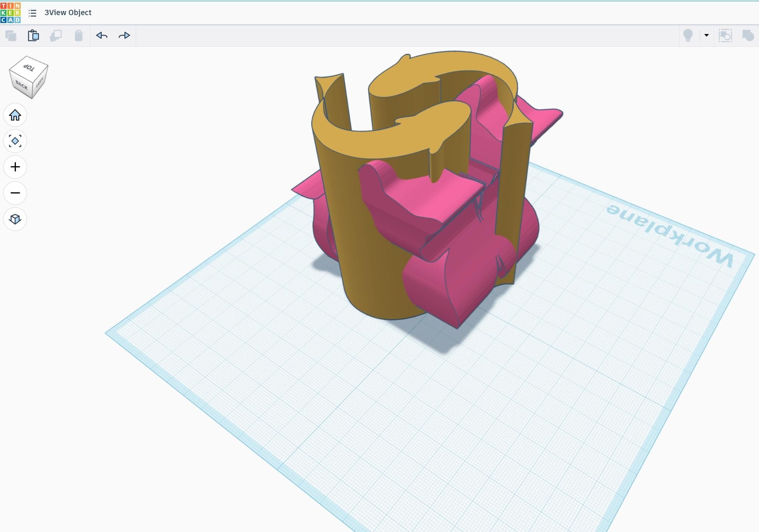
Task: Zoom in with the plus button
Action: [15, 167]
